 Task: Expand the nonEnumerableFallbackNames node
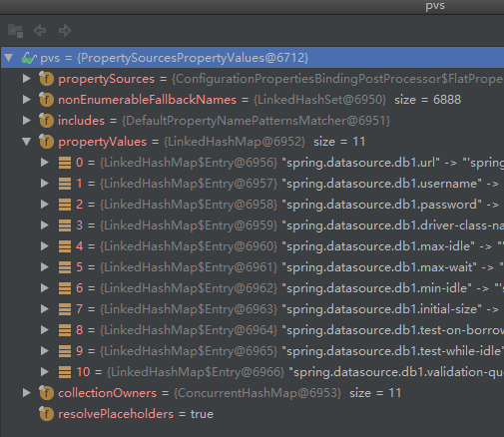[27, 100]
